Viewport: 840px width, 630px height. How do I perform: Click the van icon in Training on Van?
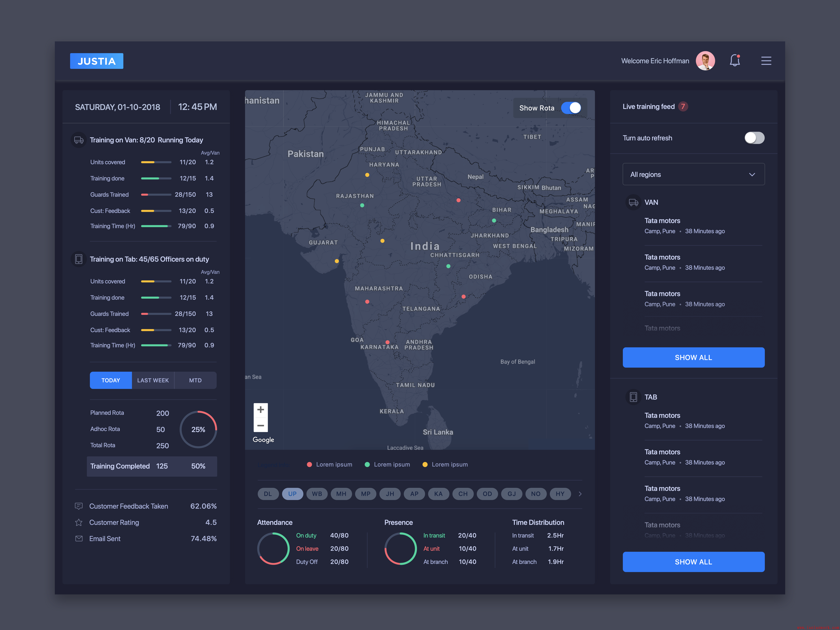pyautogui.click(x=79, y=140)
